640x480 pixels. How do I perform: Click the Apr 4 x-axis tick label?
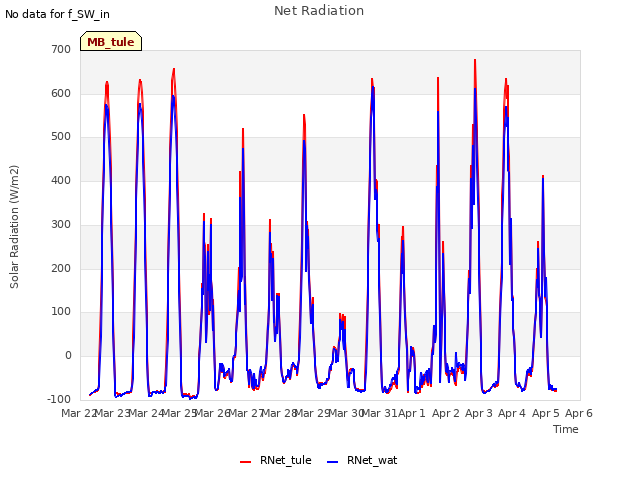512,413
